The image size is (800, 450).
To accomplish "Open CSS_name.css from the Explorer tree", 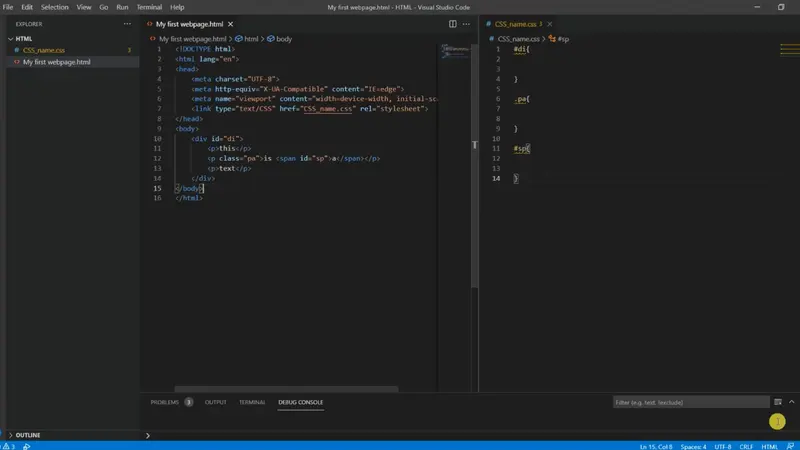I will [x=44, y=50].
